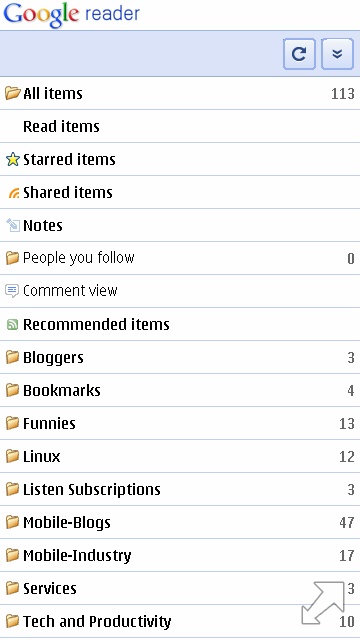Click the expand arrows overlay icon
Screen dimensions: 360x640
pos(323,603)
